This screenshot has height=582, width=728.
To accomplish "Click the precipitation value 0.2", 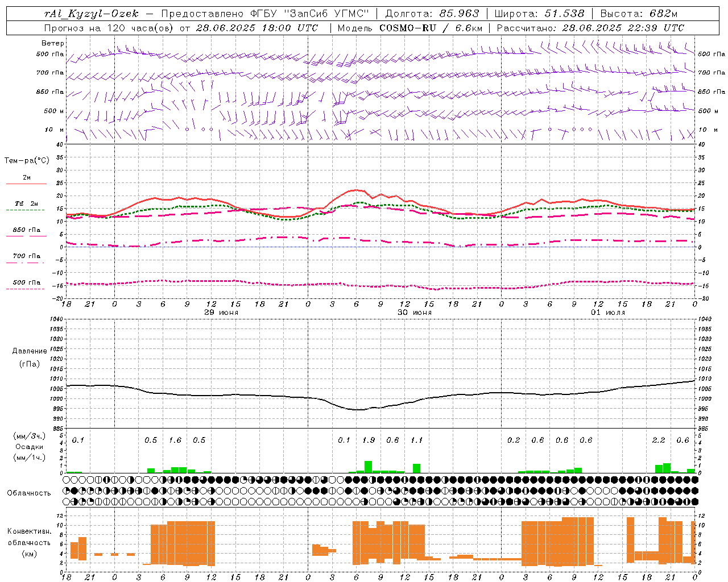I will click(x=514, y=440).
